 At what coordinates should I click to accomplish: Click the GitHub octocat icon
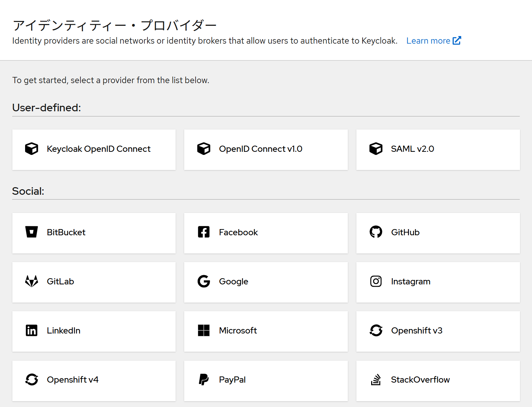point(376,232)
